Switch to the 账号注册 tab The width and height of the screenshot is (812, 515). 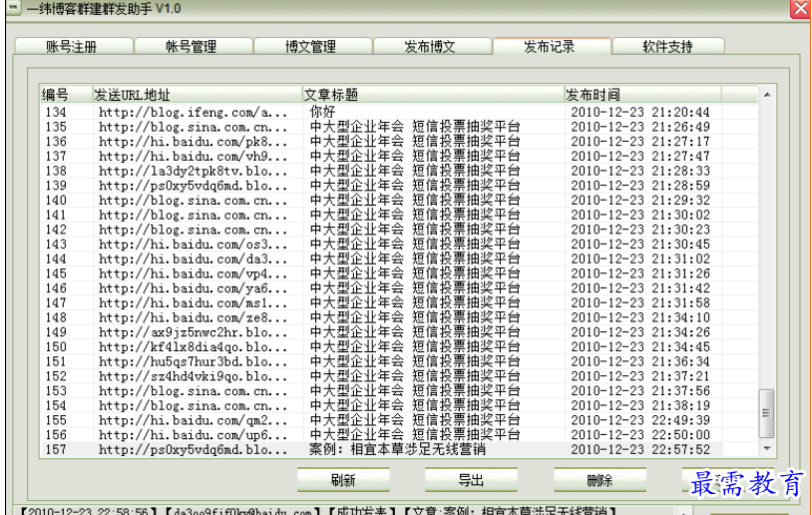click(x=72, y=46)
